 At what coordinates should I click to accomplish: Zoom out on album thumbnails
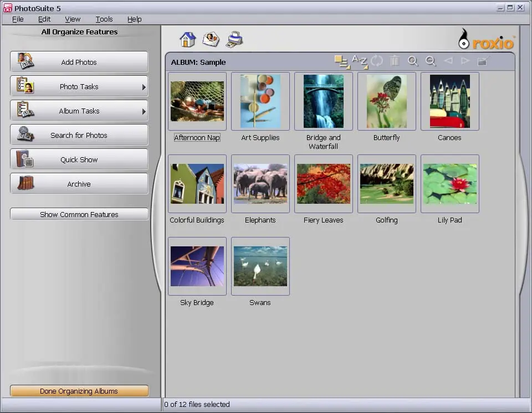click(431, 61)
